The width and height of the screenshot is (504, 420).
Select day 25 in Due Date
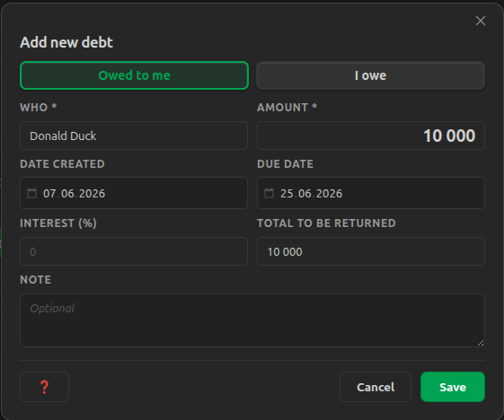287,193
